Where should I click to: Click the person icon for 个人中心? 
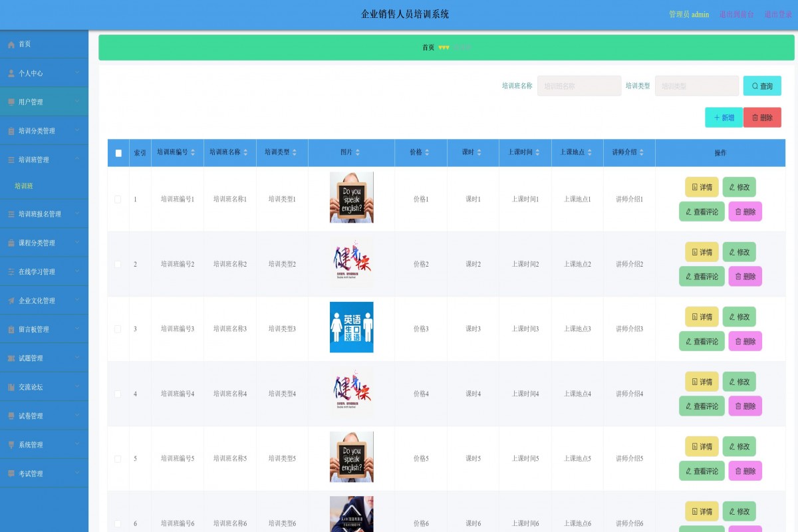(11, 73)
